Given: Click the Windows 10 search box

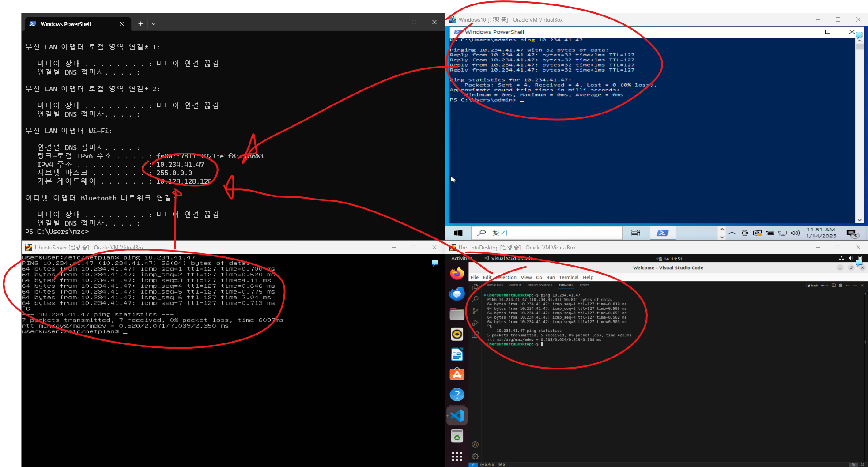Looking at the screenshot, I should (547, 233).
